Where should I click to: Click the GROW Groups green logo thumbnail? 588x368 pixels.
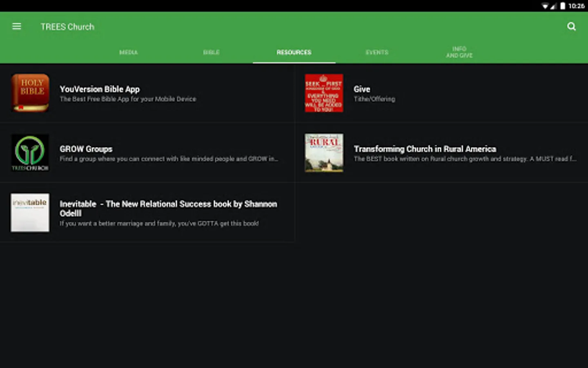click(x=30, y=153)
